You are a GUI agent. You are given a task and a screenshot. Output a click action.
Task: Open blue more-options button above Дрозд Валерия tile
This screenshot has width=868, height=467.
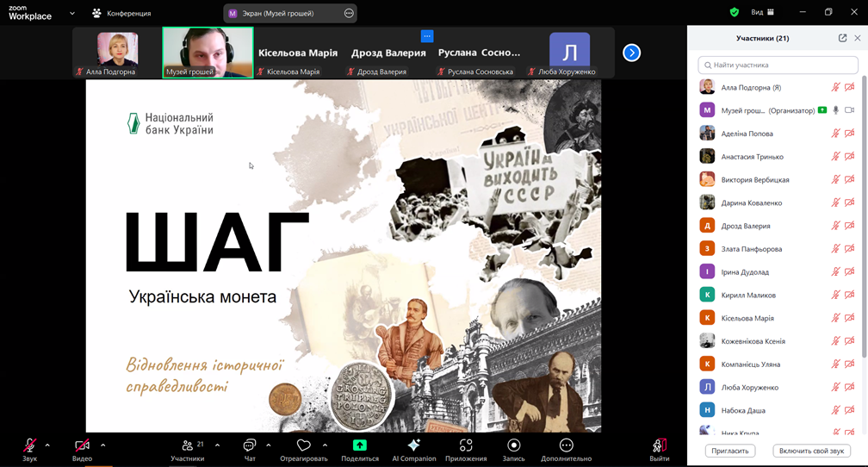(427, 36)
